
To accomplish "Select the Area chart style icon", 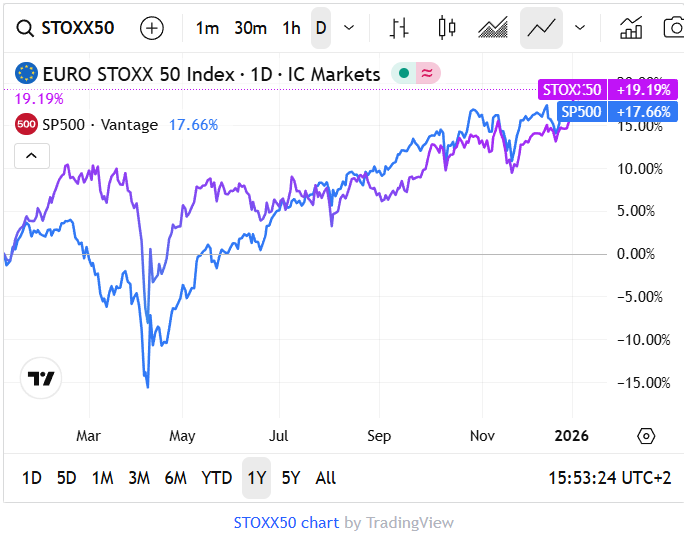I will [x=493, y=28].
